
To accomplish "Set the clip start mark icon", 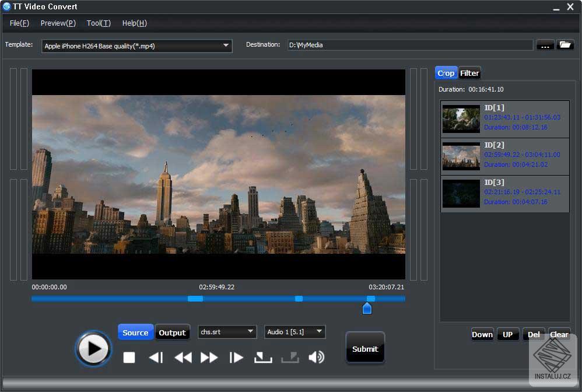I will (x=263, y=358).
